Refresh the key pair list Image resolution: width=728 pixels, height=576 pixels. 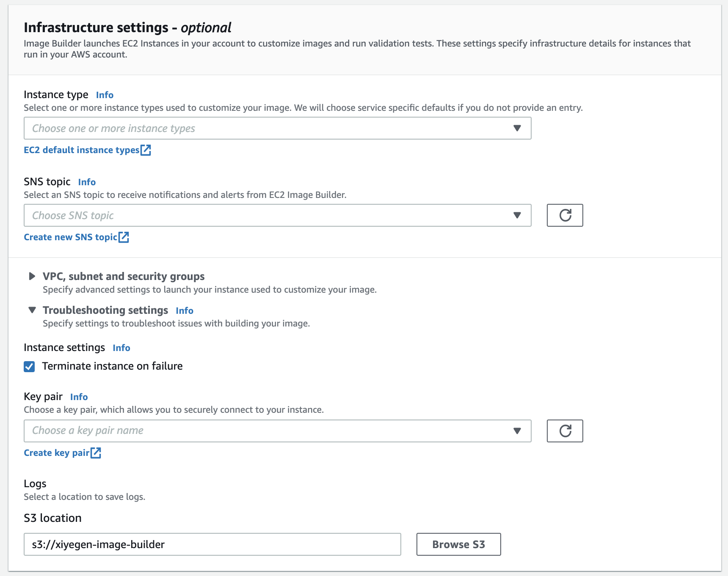click(x=565, y=431)
